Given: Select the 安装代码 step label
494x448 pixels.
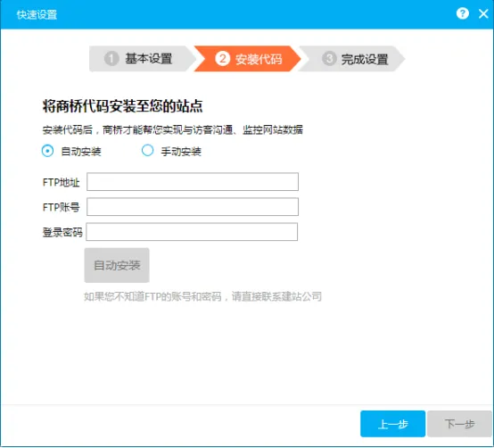Looking at the screenshot, I should point(259,59).
